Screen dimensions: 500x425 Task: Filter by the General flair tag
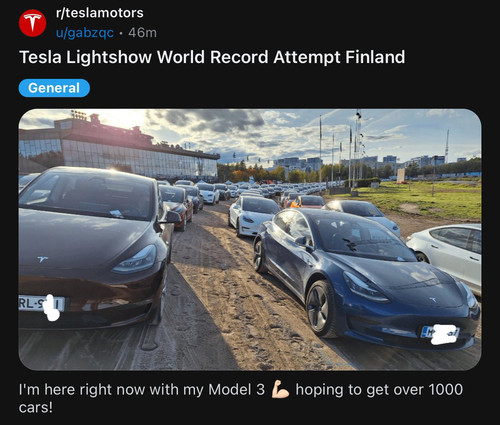tap(54, 88)
